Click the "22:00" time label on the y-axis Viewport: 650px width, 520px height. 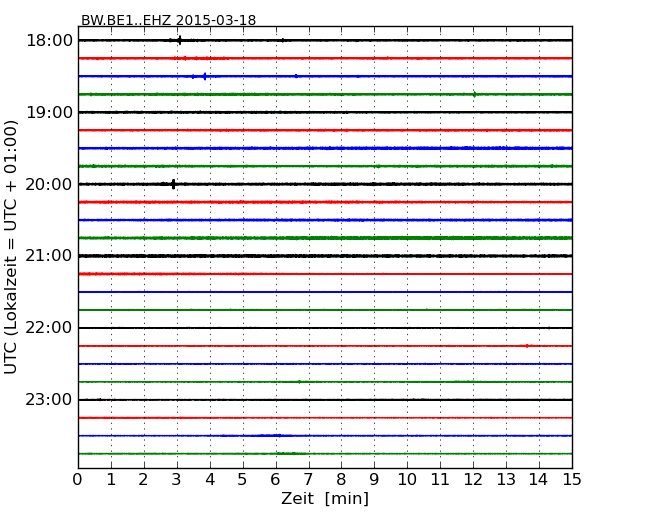click(x=49, y=328)
